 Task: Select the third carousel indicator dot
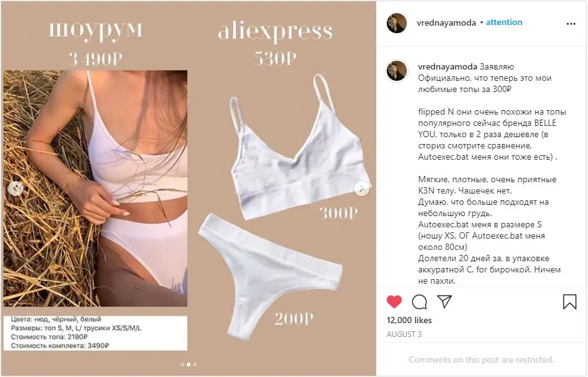(x=194, y=364)
